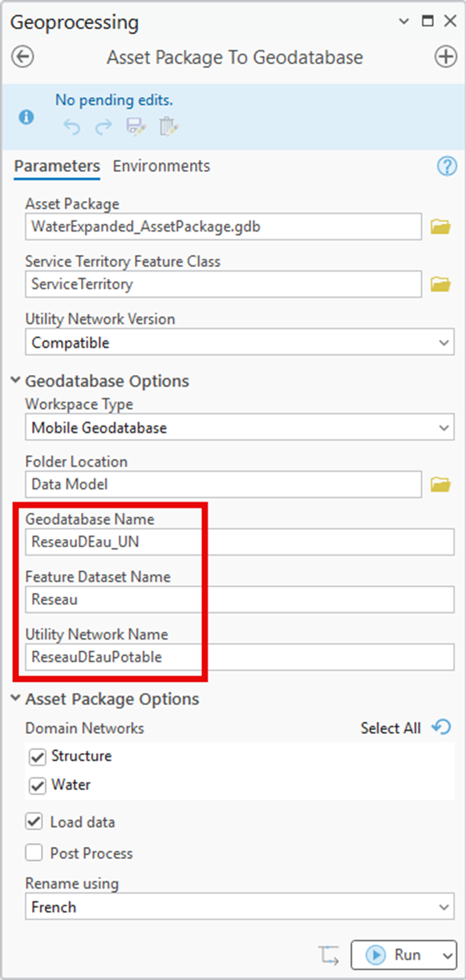Open the Rename using French dropdown
Image resolution: width=466 pixels, height=980 pixels.
click(x=240, y=907)
